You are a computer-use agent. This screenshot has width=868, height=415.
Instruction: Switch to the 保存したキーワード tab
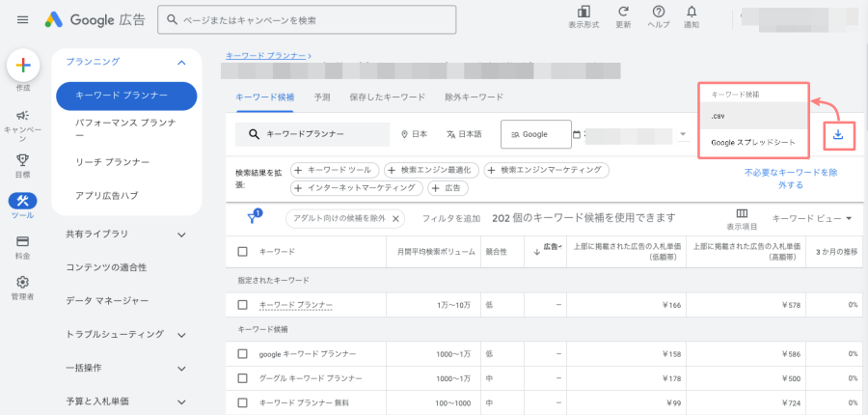tap(387, 97)
